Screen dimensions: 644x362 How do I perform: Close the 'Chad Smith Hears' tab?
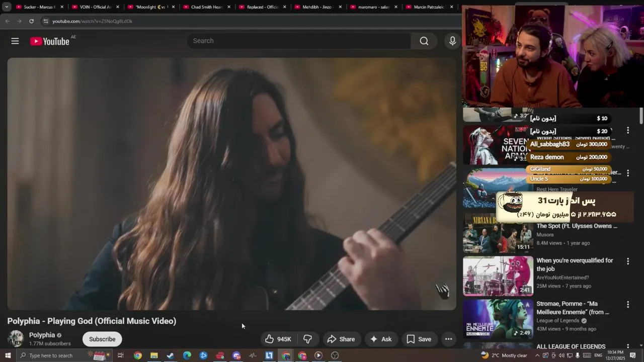[x=229, y=7]
